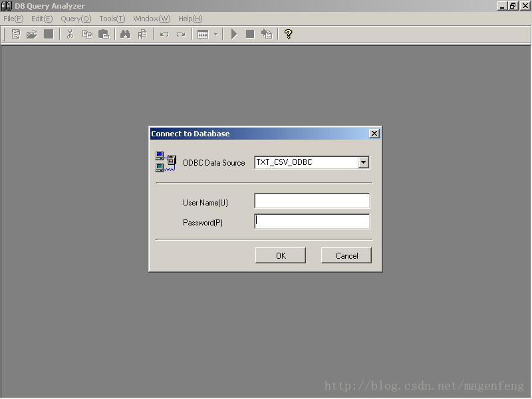Click the Copy icon in toolbar
The height and width of the screenshot is (399, 532).
pos(87,35)
